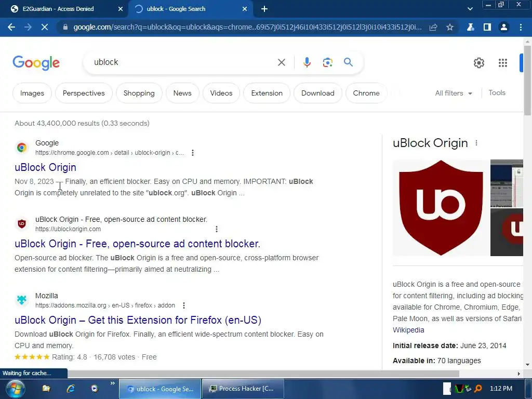This screenshot has width=532, height=399.
Task: Show hidden quick launch items chevron
Action: click(112, 383)
